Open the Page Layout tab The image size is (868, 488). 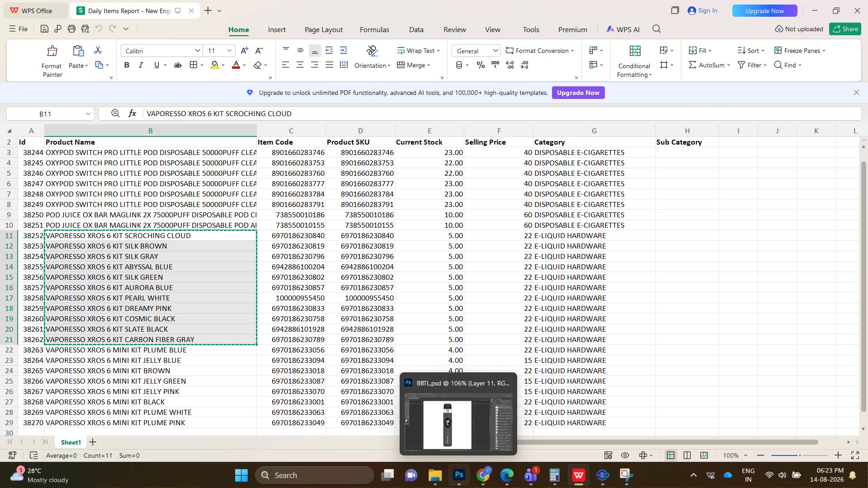[324, 29]
